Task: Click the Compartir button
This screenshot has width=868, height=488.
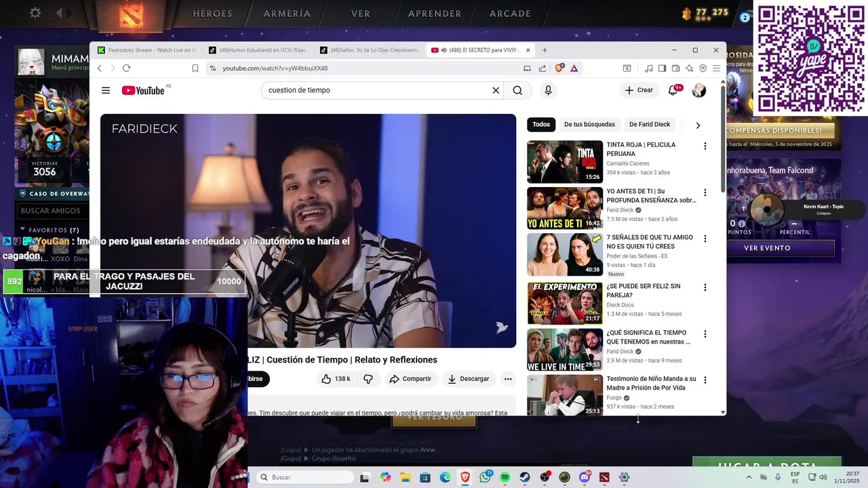Action: click(x=410, y=379)
